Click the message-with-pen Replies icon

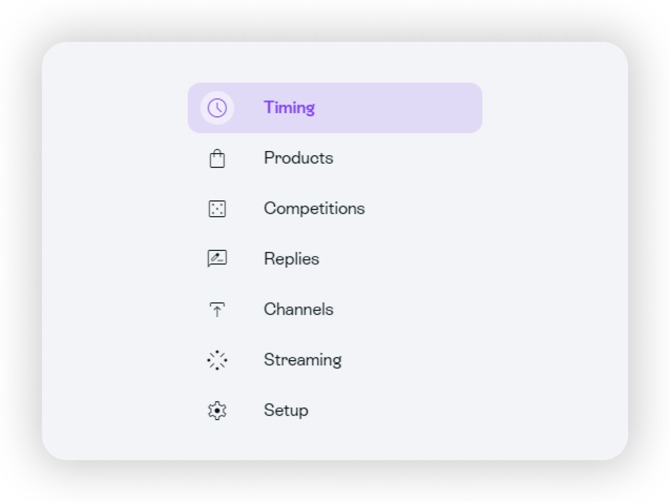click(x=217, y=259)
